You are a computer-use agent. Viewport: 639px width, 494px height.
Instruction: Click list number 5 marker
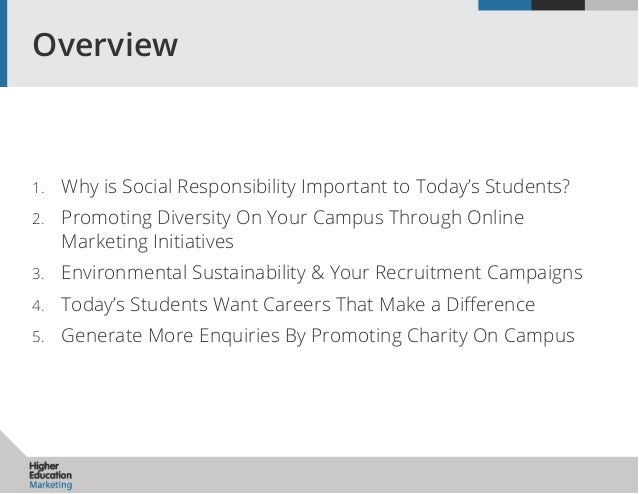(36, 337)
